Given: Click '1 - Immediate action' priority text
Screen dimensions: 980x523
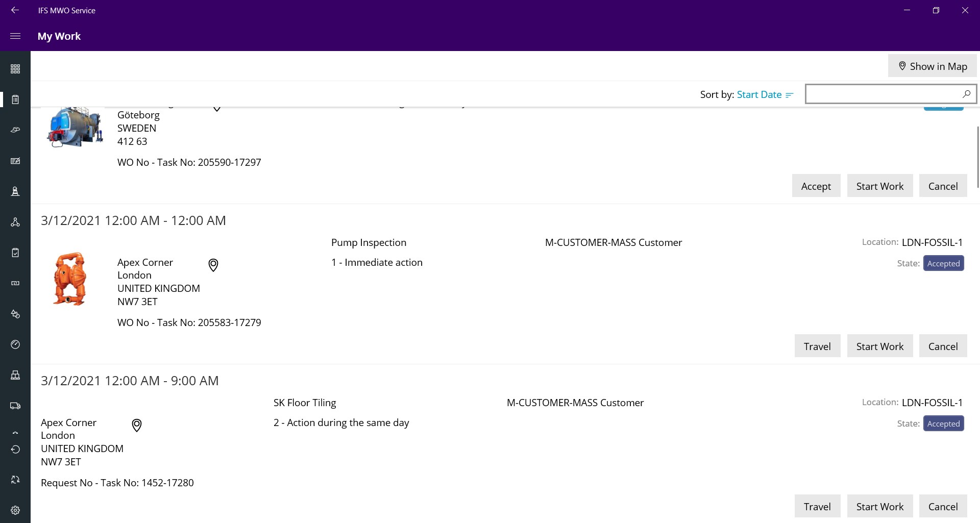Looking at the screenshot, I should 377,262.
